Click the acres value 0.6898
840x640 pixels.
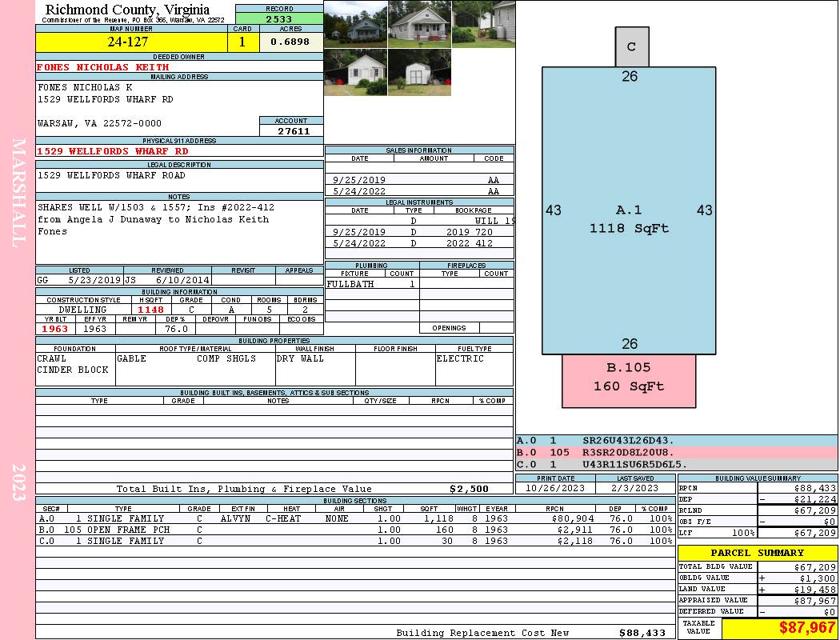coord(290,42)
